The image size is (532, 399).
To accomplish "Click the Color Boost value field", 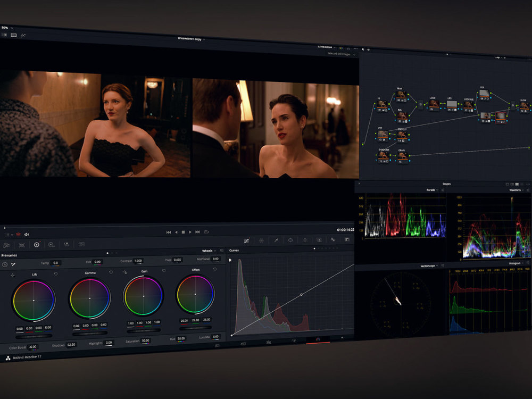I will point(32,347).
